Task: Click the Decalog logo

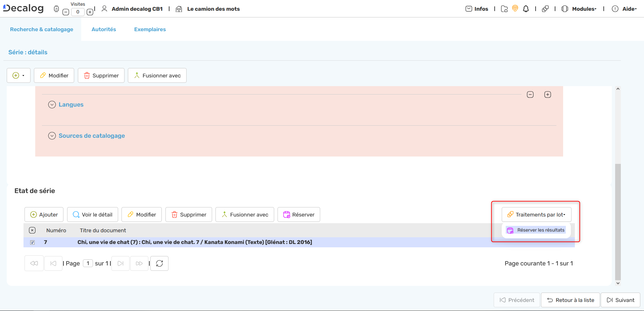Action: pos(23,8)
